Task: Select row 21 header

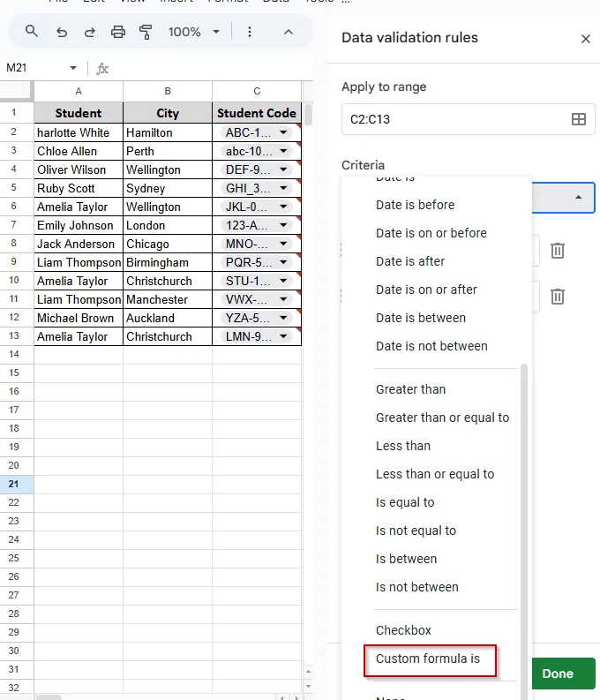Action: coord(17,484)
